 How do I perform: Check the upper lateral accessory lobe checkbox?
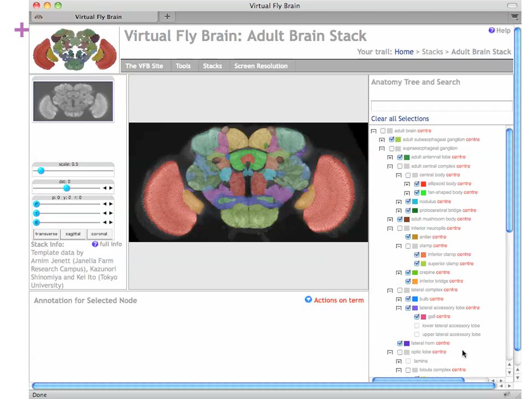click(417, 334)
